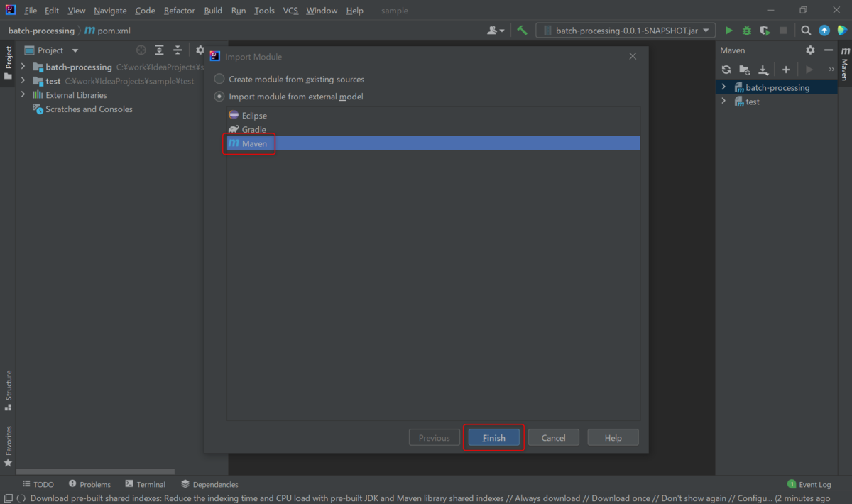The image size is (852, 504).
Task: Open the Build menu
Action: [213, 11]
